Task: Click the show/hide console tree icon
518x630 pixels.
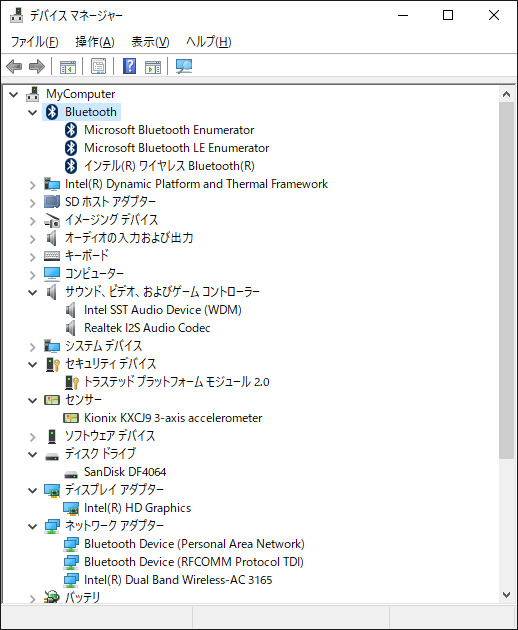Action: [x=68, y=67]
